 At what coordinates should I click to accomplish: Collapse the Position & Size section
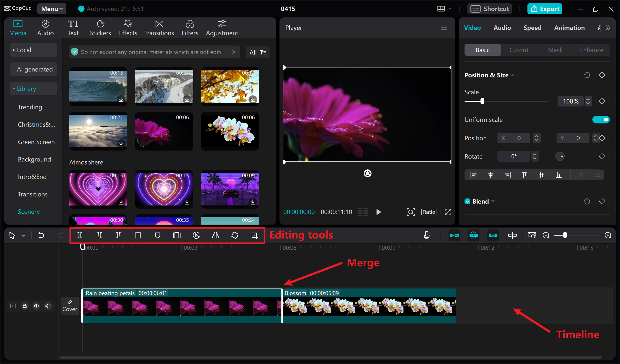513,75
